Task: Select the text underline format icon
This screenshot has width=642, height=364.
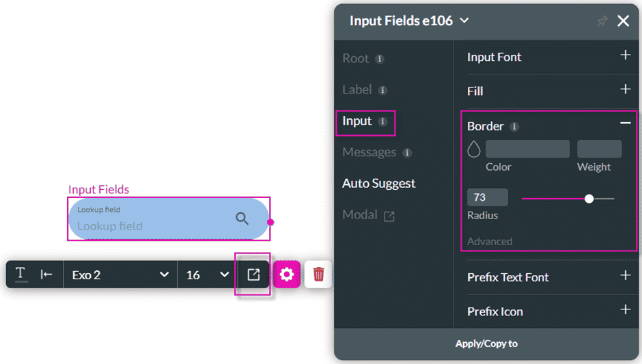Action: click(21, 275)
